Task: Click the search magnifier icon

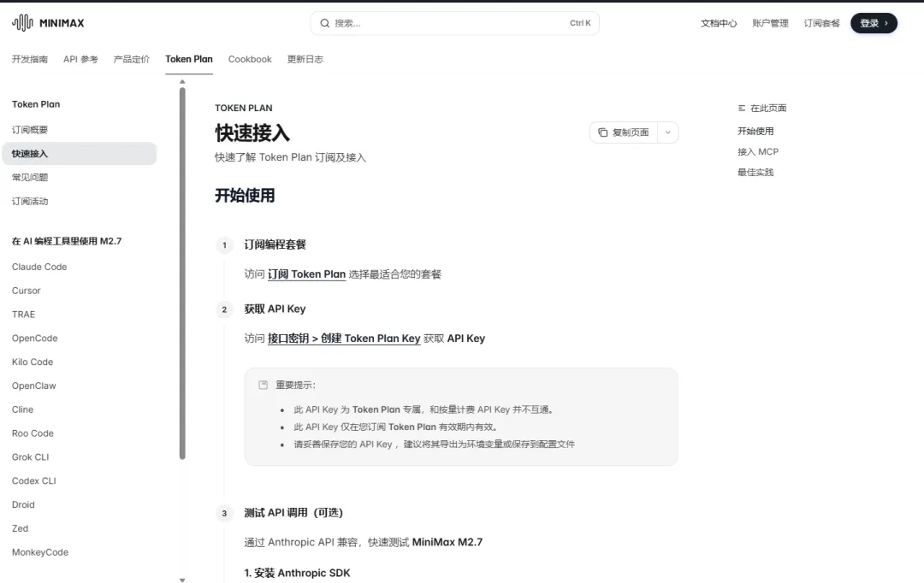Action: [x=325, y=23]
